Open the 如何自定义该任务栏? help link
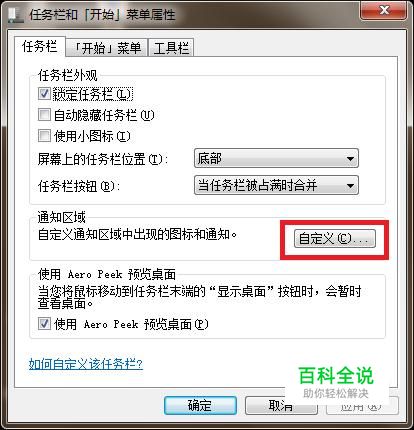 coord(86,364)
